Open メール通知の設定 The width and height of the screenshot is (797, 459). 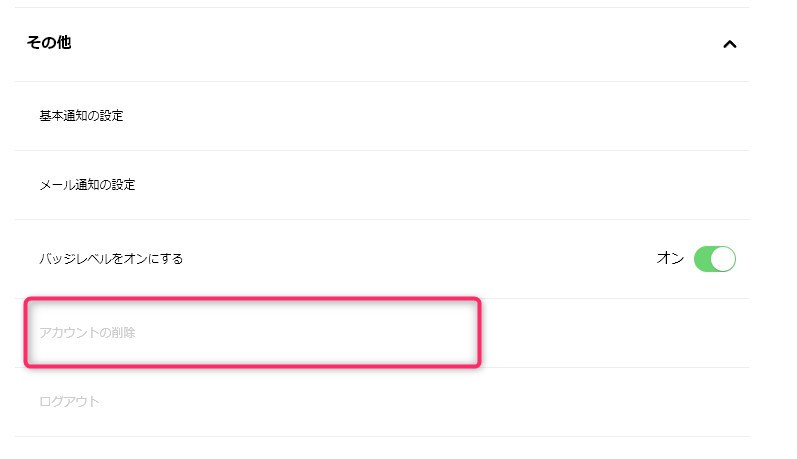pos(87,185)
